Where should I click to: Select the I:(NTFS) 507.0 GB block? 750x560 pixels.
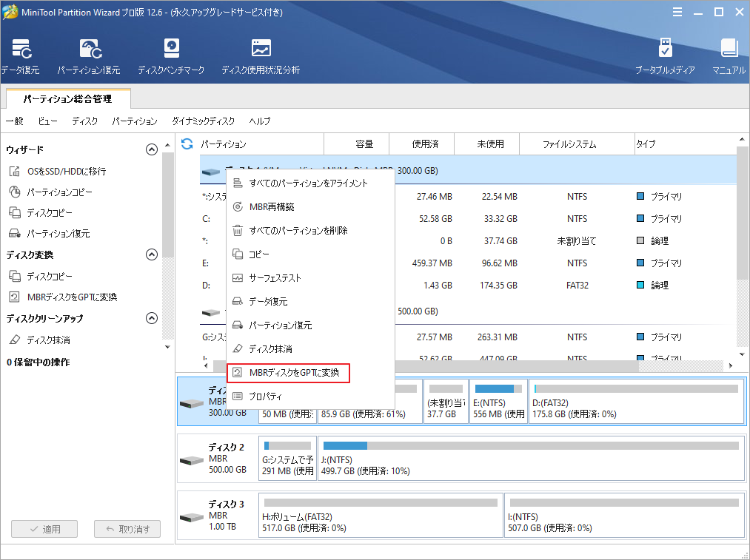pos(624,516)
